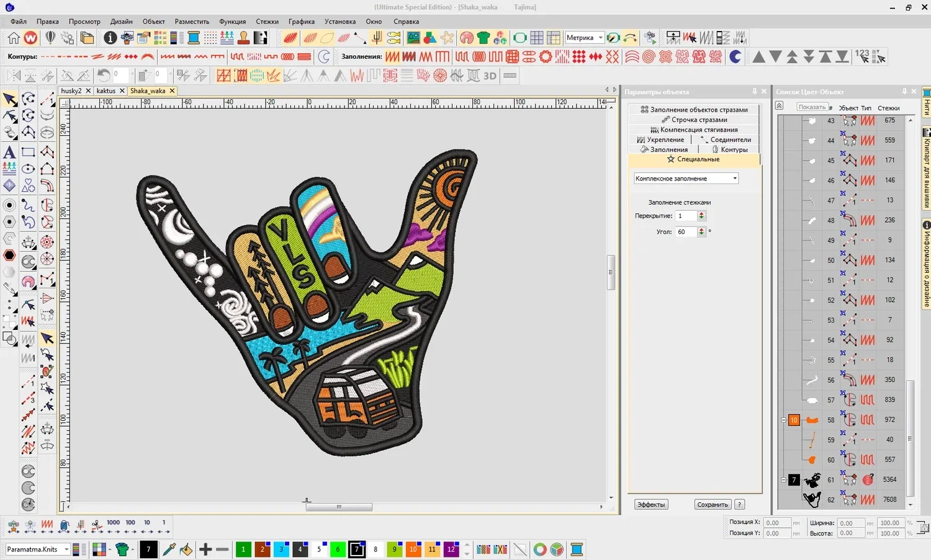Screen dimensions: 931x560
Task: Select orange color swatch 10 in palette
Action: [413, 549]
